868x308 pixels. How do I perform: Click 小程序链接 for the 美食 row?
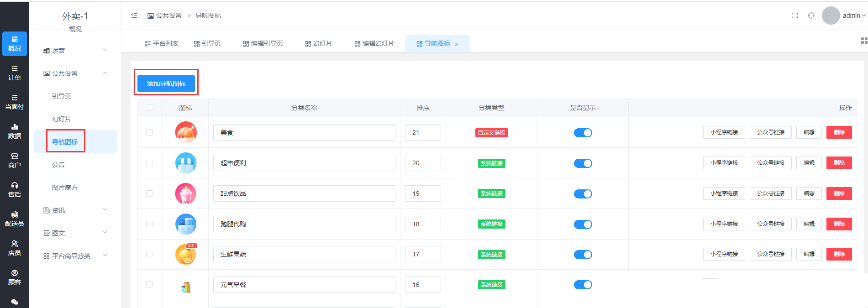(724, 132)
